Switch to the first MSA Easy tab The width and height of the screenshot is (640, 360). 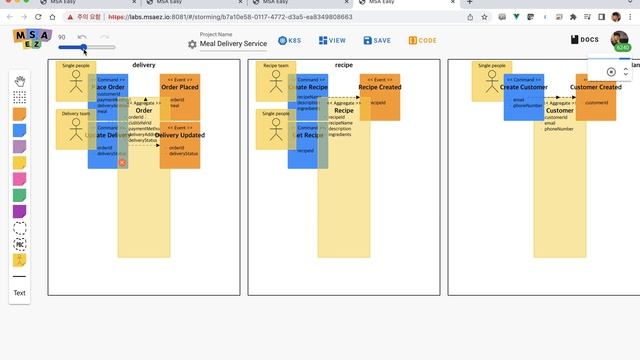[87, 2]
